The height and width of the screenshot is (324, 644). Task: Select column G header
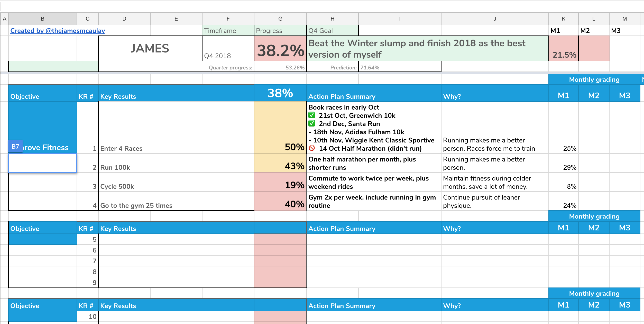pyautogui.click(x=280, y=19)
